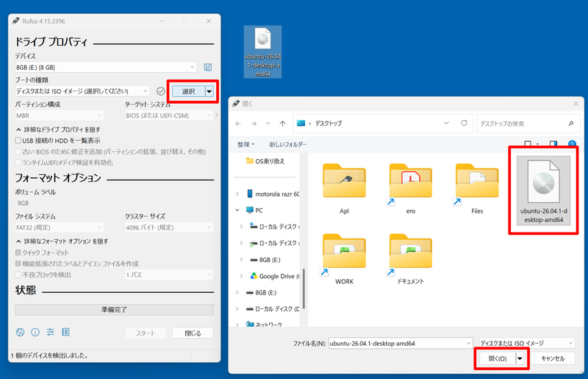Open the file type filter dropdown
The height and width of the screenshot is (379, 588).
point(527,343)
